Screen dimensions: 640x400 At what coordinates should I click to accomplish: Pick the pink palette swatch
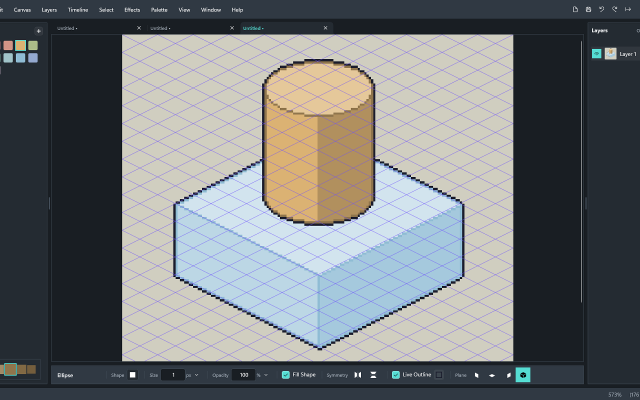[8, 45]
